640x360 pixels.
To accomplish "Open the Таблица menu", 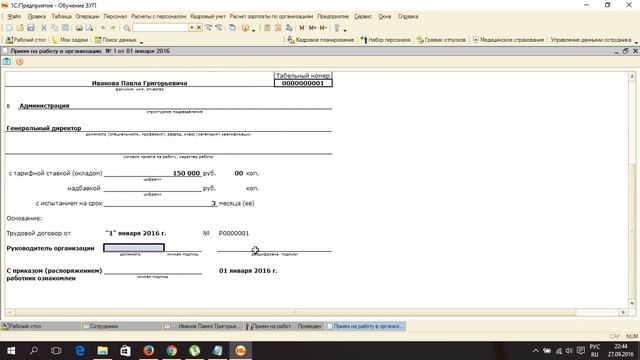I will (62, 17).
